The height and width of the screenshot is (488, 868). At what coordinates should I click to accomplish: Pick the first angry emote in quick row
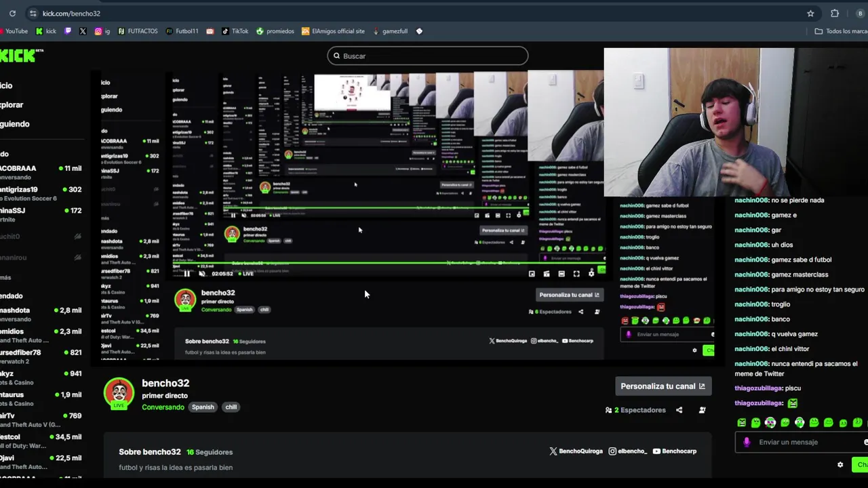(x=742, y=423)
